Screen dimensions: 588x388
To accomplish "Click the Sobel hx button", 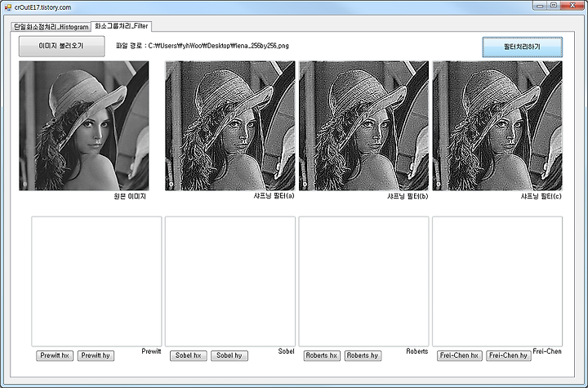I will pyautogui.click(x=189, y=355).
